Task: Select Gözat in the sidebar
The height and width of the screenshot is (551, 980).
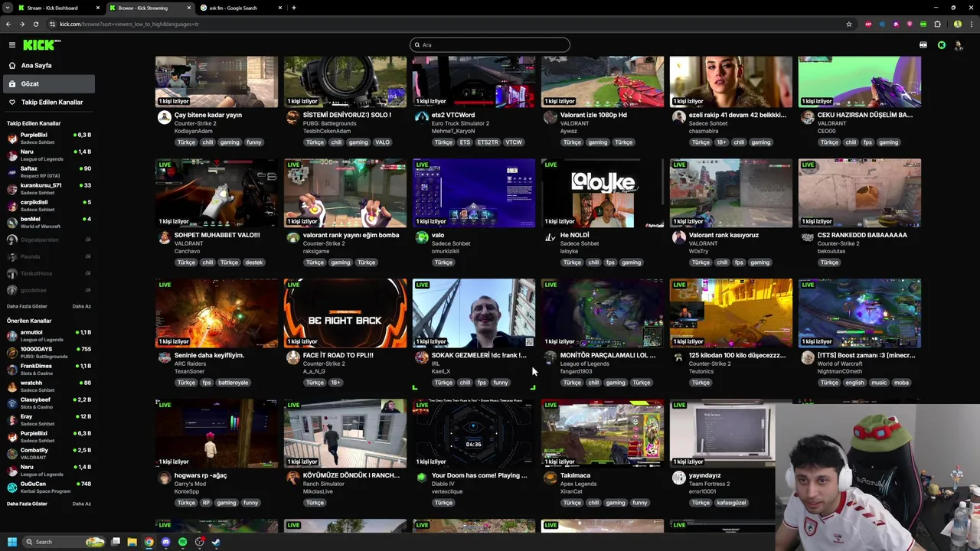Action: [x=47, y=84]
